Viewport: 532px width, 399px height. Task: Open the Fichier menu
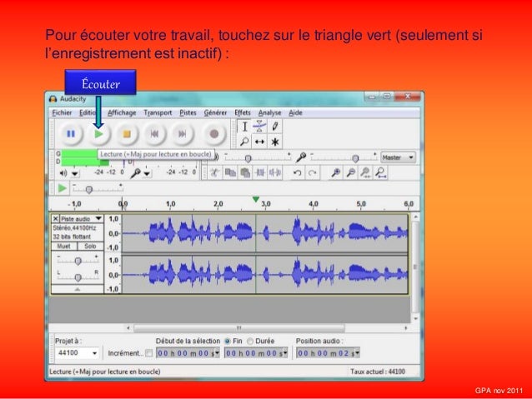click(x=62, y=112)
